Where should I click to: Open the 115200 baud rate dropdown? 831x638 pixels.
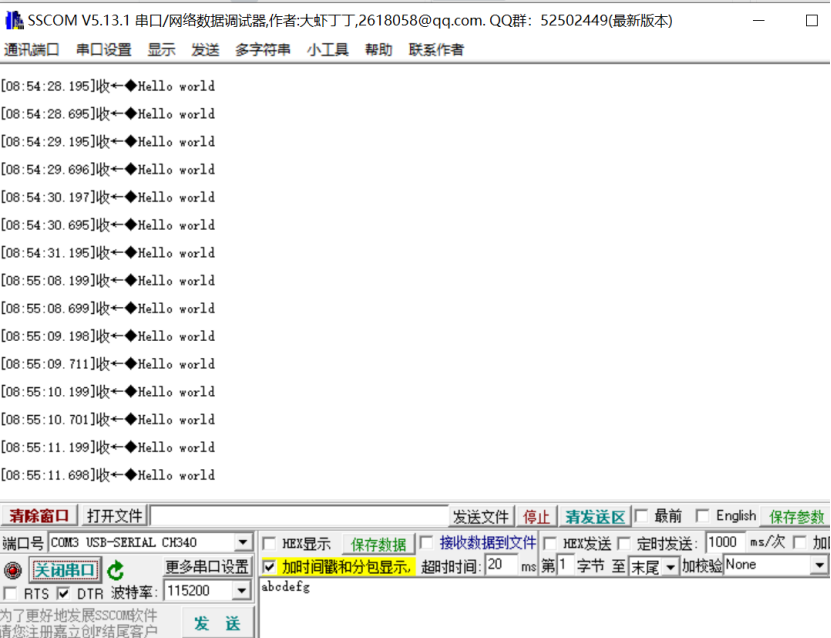[243, 590]
